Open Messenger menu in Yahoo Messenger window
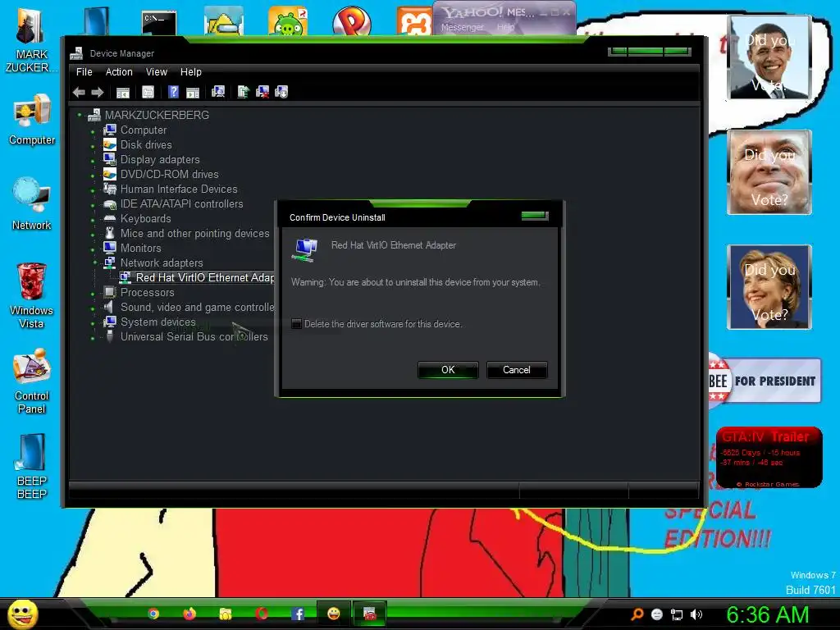Screen dimensions: 840x630 click(x=463, y=27)
